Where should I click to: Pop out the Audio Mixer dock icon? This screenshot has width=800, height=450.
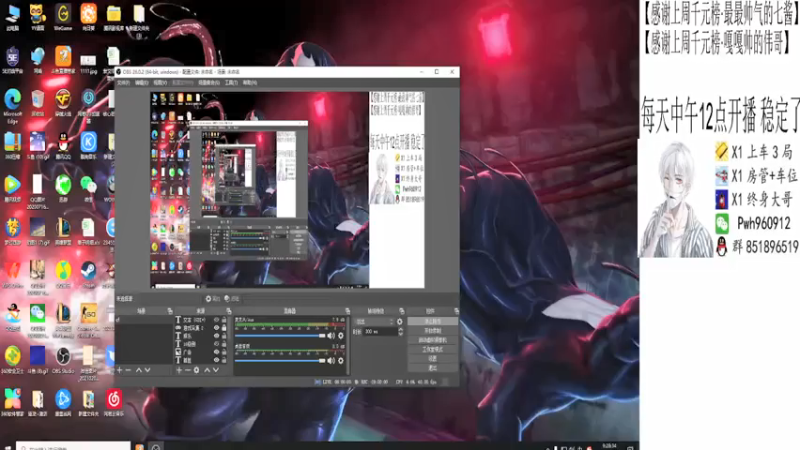tap(347, 311)
